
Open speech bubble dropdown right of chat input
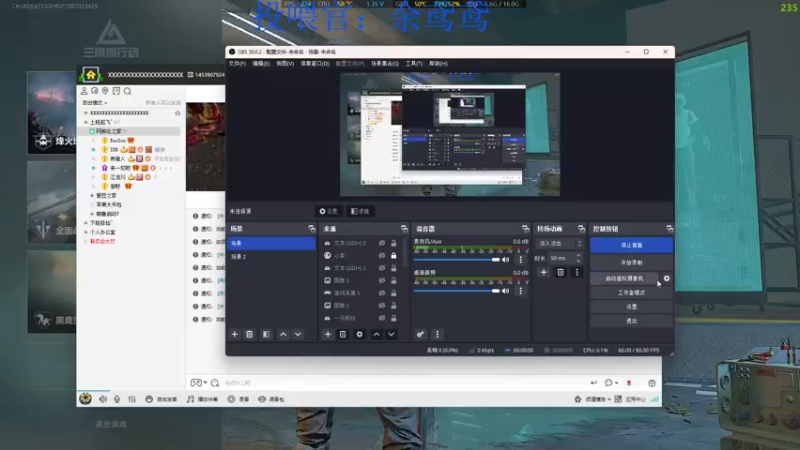click(611, 383)
